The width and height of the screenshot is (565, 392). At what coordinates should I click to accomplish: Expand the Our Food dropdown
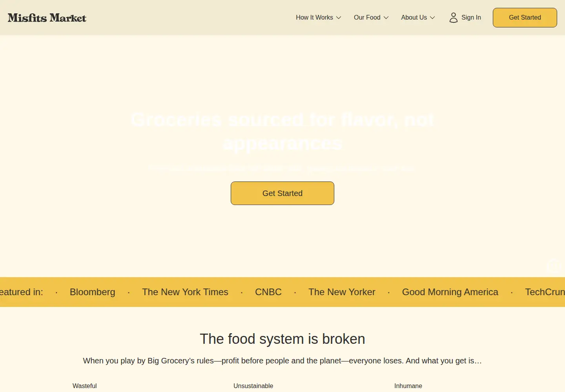371,18
